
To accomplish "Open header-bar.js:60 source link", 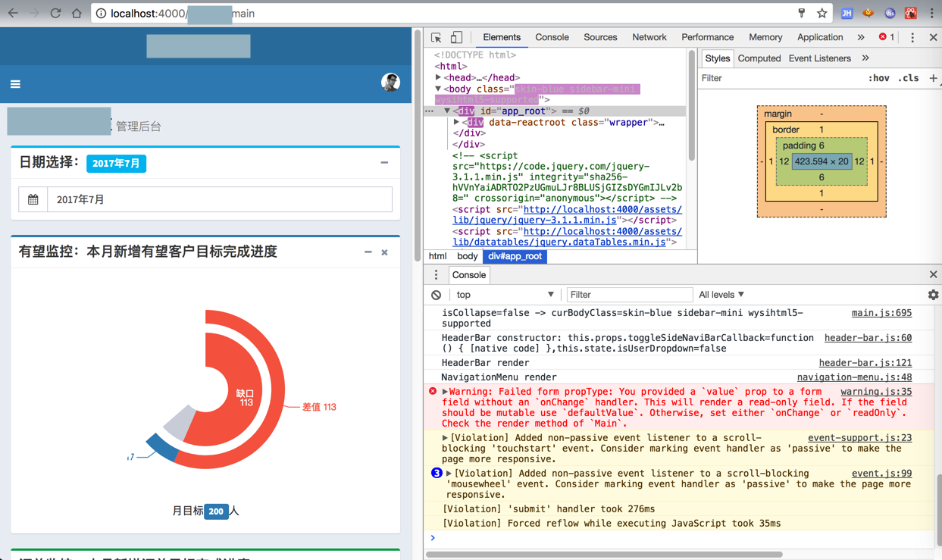I will [868, 338].
